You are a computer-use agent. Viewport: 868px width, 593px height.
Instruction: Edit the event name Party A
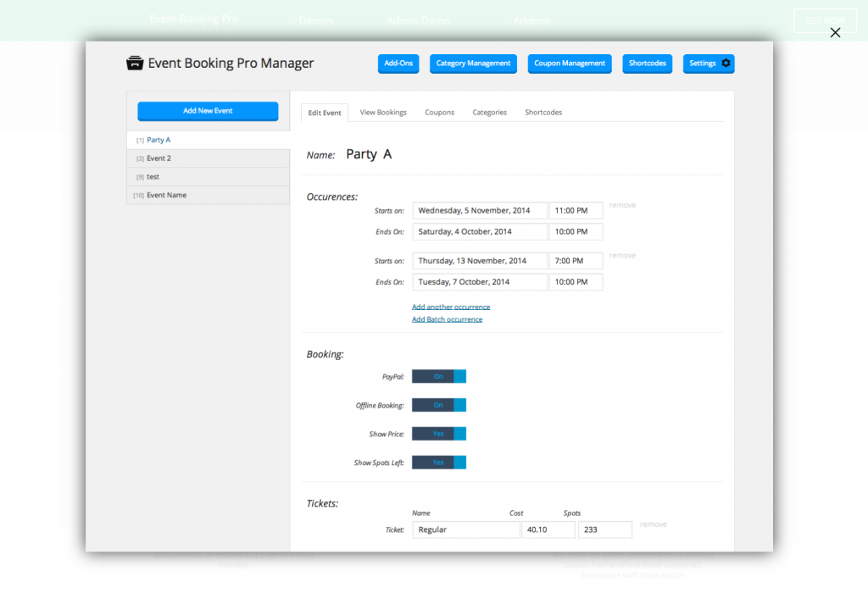(x=369, y=154)
